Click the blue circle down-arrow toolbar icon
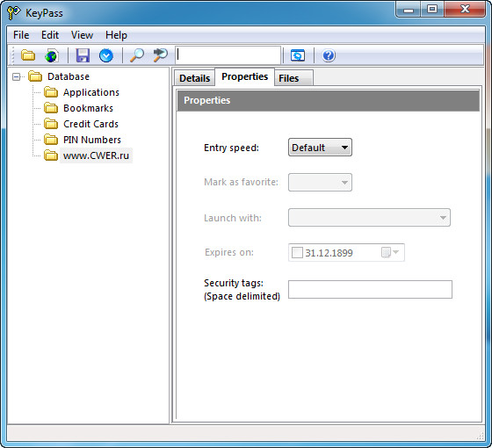Screen dimensions: 492x448 point(106,55)
